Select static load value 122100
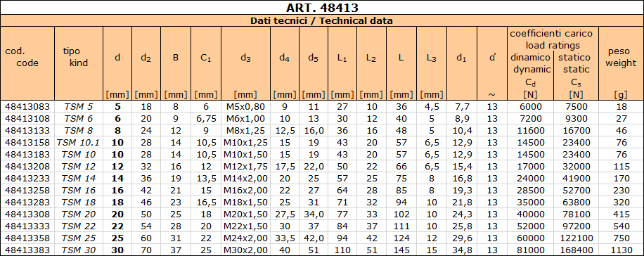 576,238
